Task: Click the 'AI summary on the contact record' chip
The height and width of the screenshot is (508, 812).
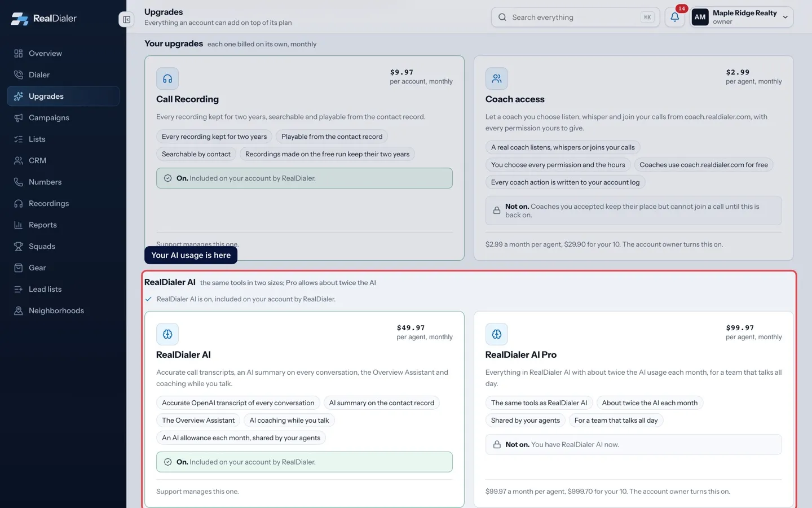Action: pyautogui.click(x=382, y=403)
